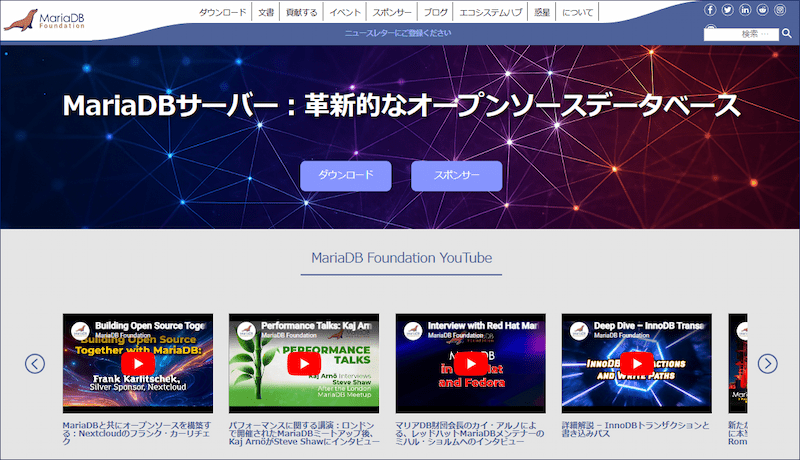This screenshot has height=460, width=800.
Task: Open the ダウンロード menu item
Action: click(222, 12)
